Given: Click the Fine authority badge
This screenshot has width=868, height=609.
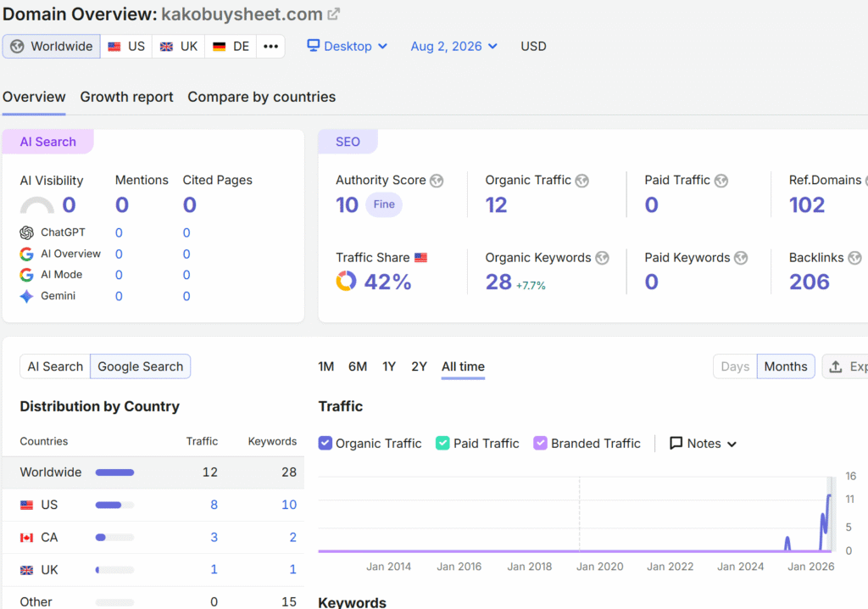Looking at the screenshot, I should pos(384,204).
